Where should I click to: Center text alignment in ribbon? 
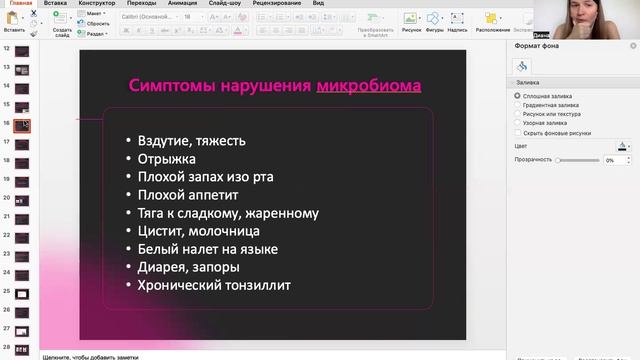tap(276, 31)
